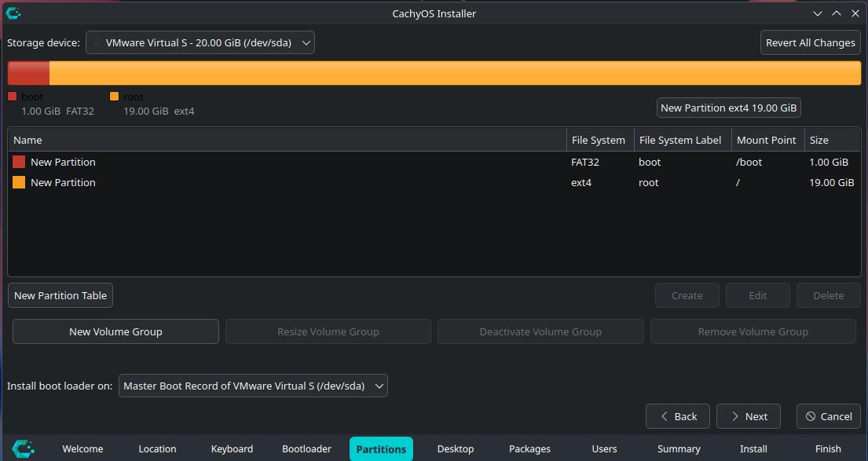Click Deactivate Volume Group button
The image size is (868, 461).
pos(540,331)
